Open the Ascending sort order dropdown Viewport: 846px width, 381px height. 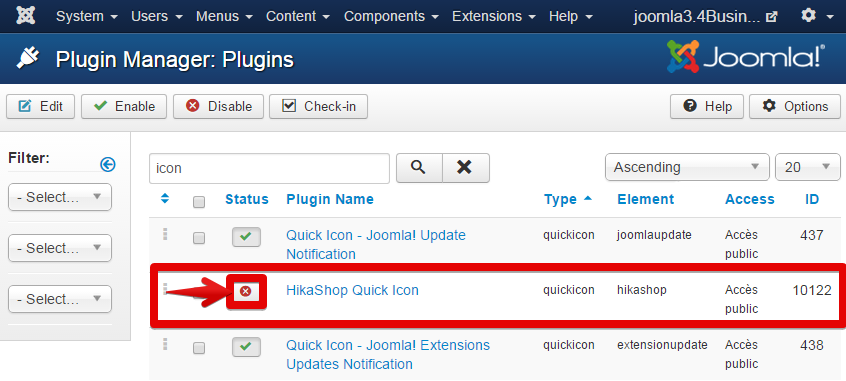[x=687, y=167]
